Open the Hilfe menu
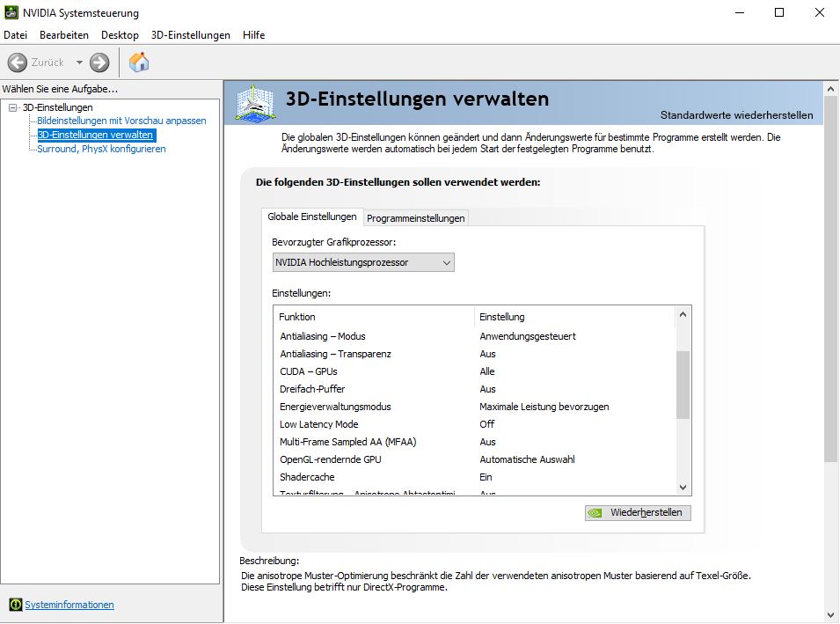The height and width of the screenshot is (624, 840). pos(254,35)
